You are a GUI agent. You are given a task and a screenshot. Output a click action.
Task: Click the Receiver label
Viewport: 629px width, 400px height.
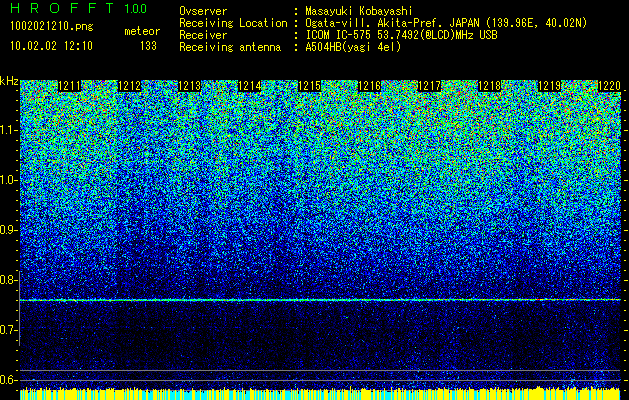pyautogui.click(x=203, y=35)
